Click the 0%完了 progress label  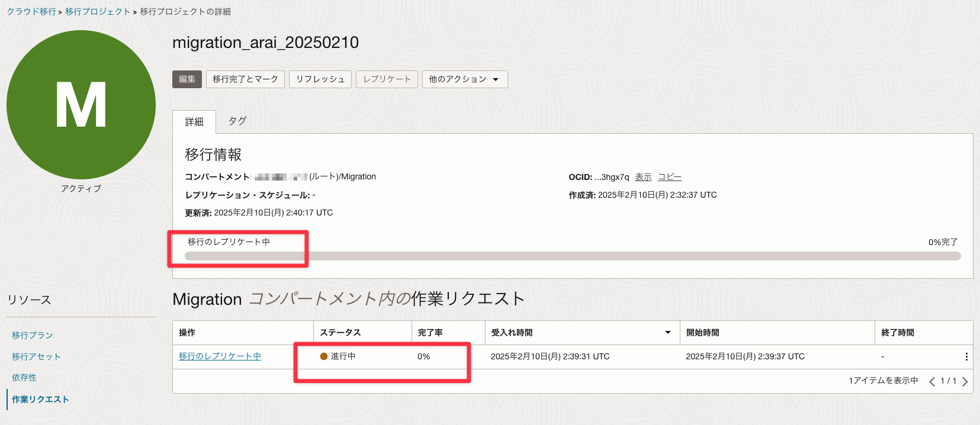943,242
